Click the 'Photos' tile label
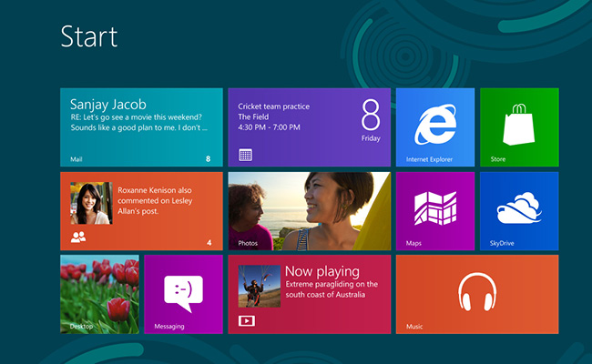Screen dimensions: 592x364 pos(248,243)
